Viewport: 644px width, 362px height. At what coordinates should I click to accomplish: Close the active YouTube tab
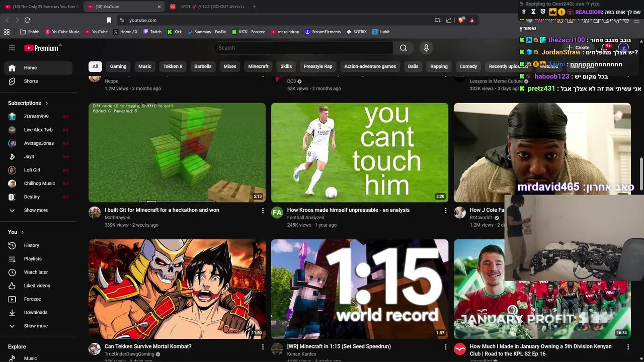coord(159,7)
